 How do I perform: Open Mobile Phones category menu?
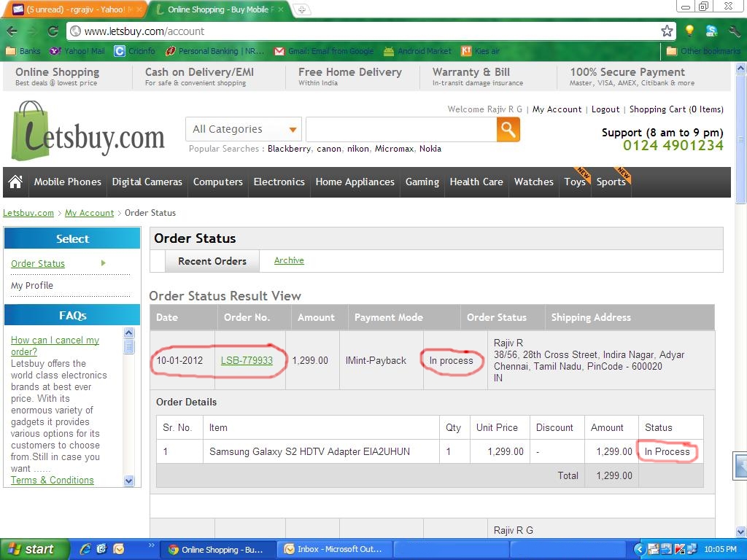(67, 182)
